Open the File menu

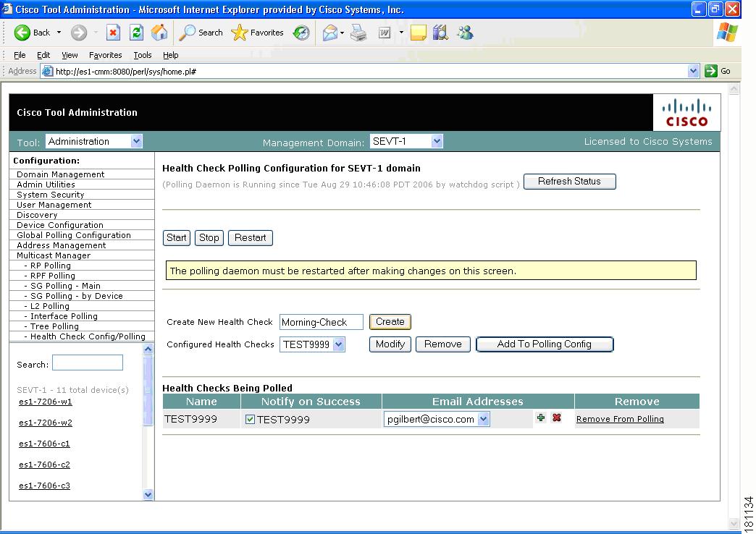pos(20,55)
